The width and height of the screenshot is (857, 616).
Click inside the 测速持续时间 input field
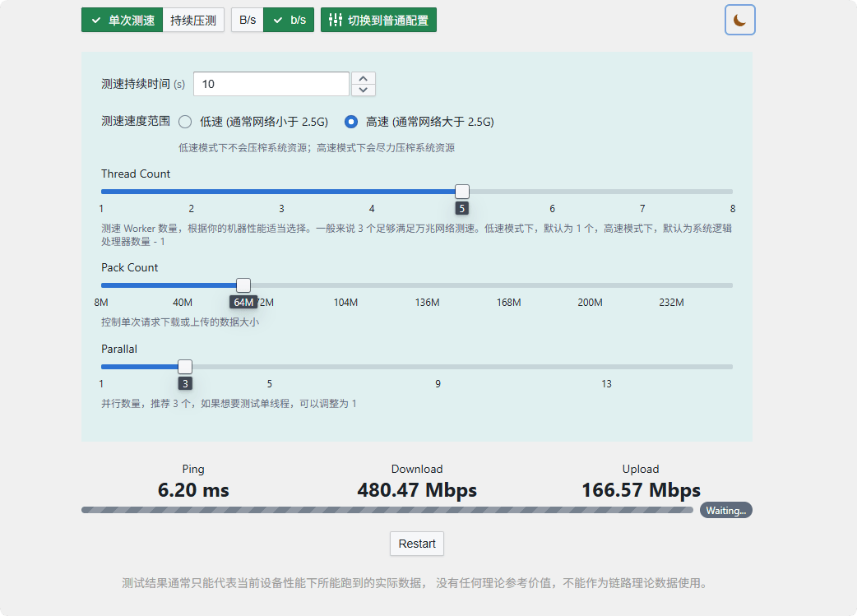(x=271, y=83)
